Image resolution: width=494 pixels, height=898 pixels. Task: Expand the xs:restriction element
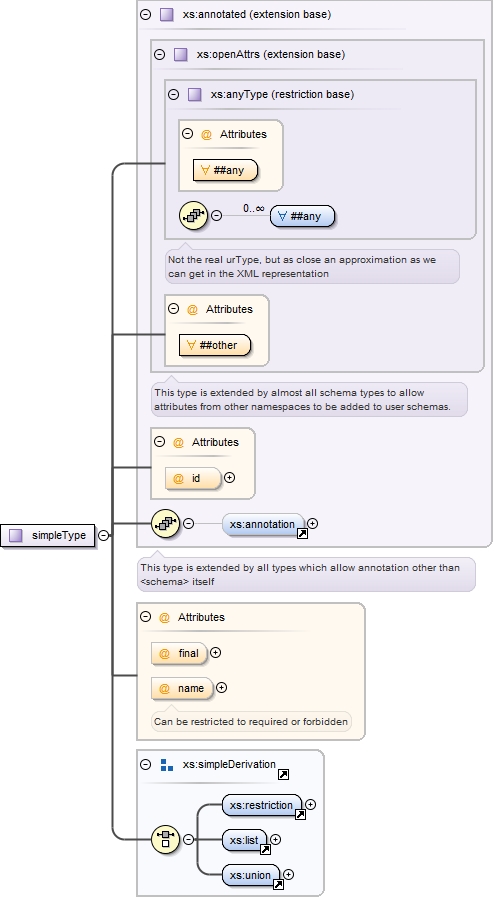tap(310, 805)
